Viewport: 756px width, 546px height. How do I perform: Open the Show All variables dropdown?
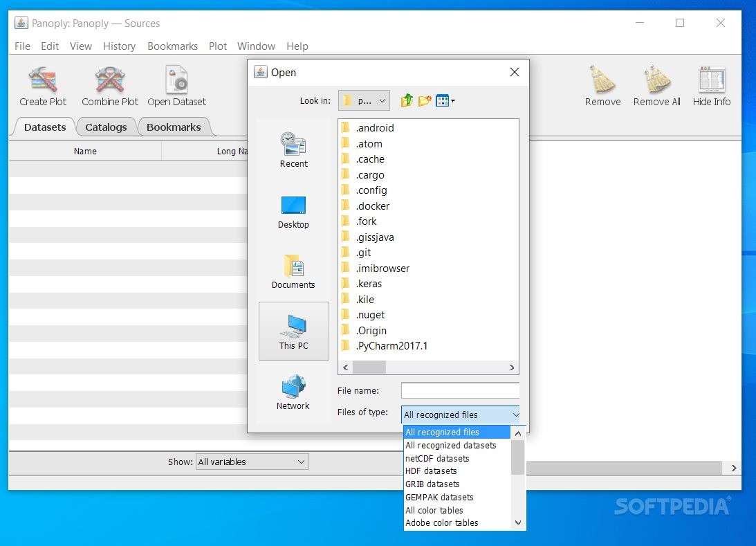tap(252, 462)
